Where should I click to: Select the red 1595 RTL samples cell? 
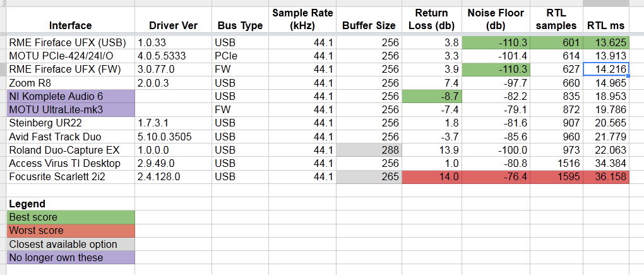pyautogui.click(x=556, y=177)
